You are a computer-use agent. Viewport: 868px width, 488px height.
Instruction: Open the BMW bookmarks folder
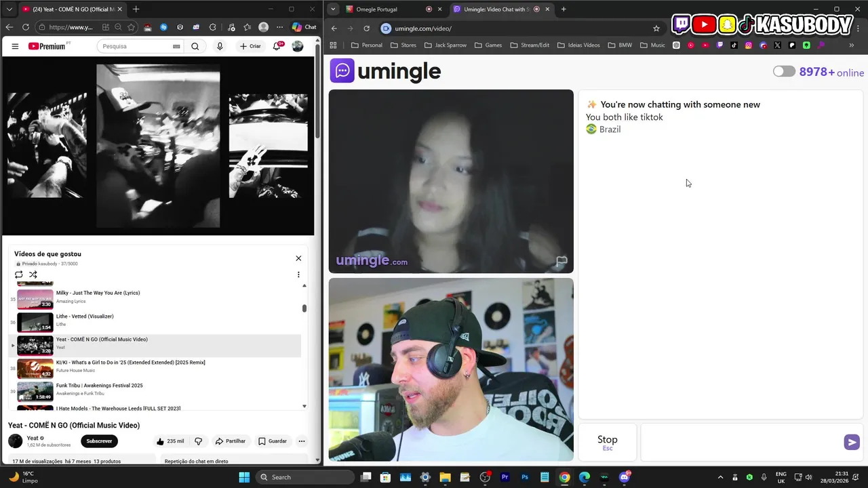[x=620, y=45]
